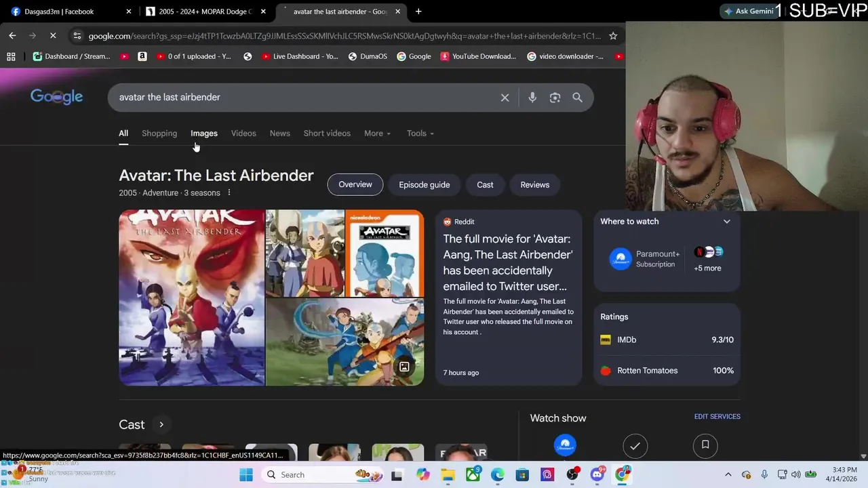Open the Reddit full movie article
The image size is (868, 488).
click(x=509, y=298)
